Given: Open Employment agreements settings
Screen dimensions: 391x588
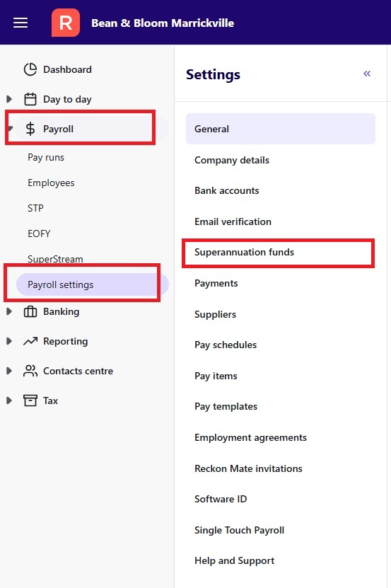Looking at the screenshot, I should click(250, 437).
